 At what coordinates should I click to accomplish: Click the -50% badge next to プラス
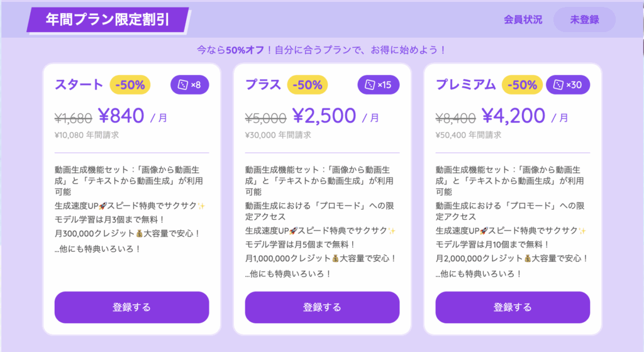(x=307, y=85)
